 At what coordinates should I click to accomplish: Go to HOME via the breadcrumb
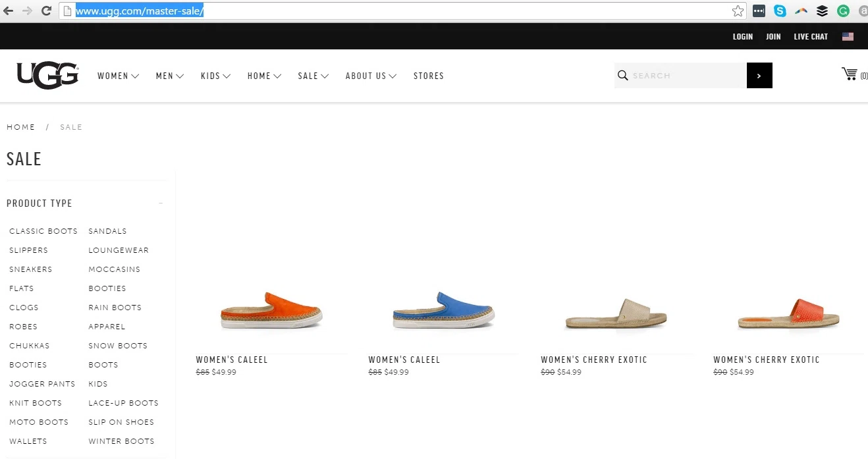point(21,127)
